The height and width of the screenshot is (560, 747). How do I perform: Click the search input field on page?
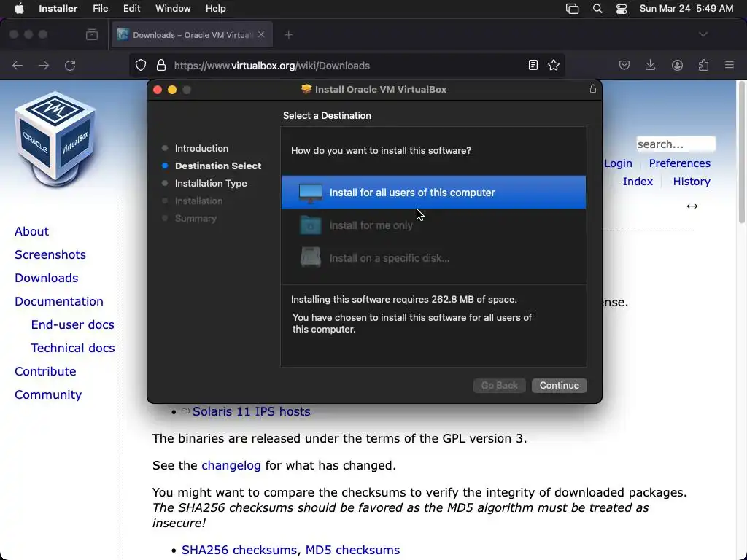tap(676, 144)
